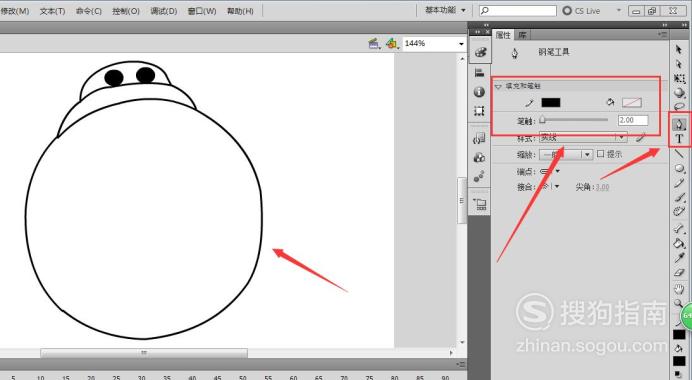Open the 基本功能 workspace dropdown
The height and width of the screenshot is (380, 692).
445,10
